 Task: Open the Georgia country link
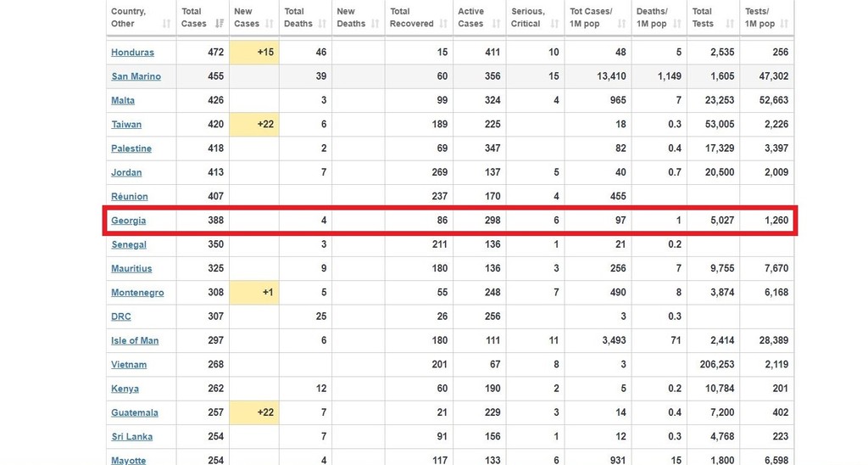tap(129, 221)
